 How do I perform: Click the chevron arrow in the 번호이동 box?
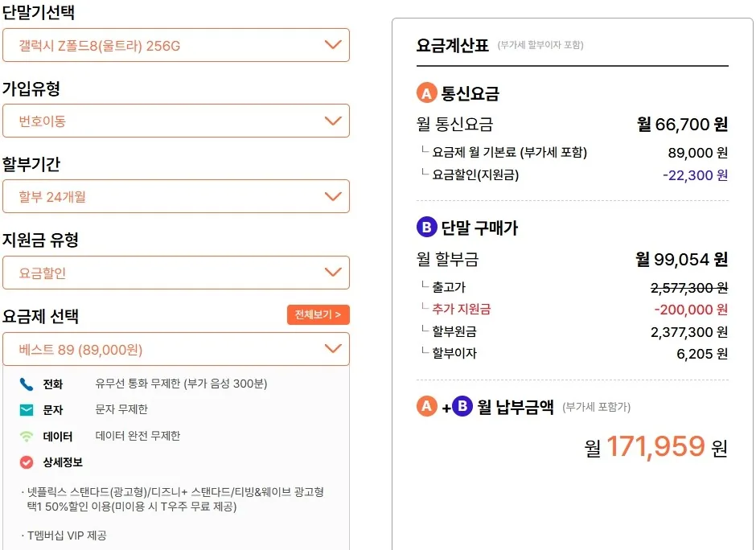coord(333,121)
